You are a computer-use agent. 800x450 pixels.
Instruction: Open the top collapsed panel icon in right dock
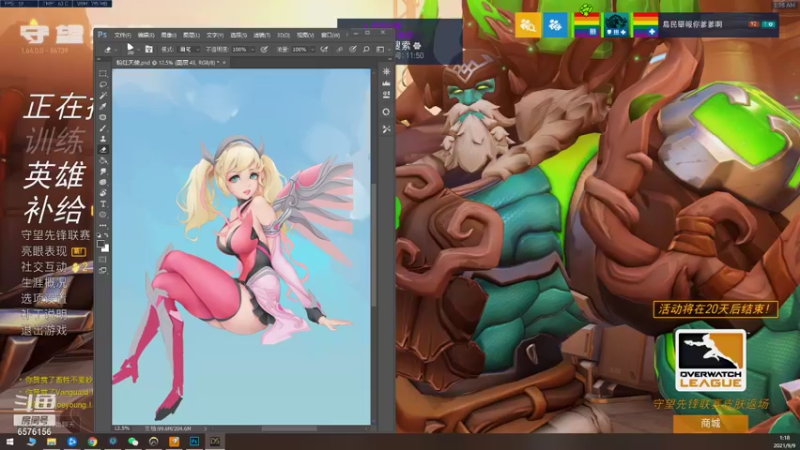pos(386,72)
